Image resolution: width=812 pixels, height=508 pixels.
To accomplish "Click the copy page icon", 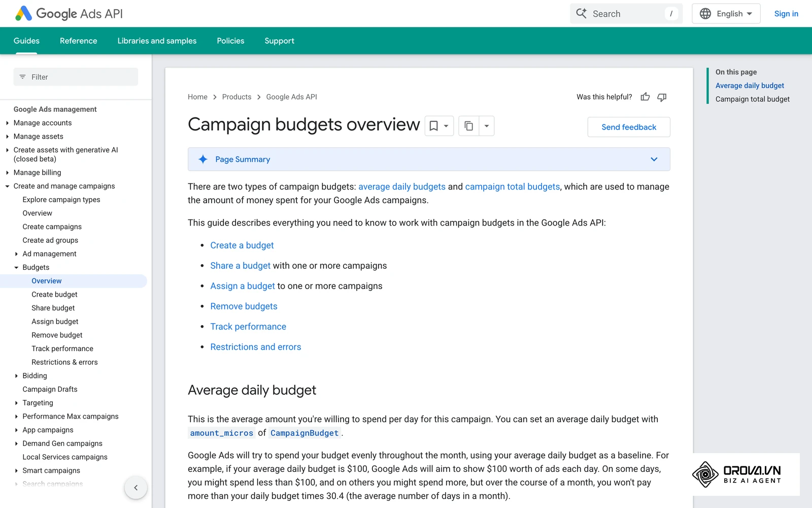I will 469,126.
